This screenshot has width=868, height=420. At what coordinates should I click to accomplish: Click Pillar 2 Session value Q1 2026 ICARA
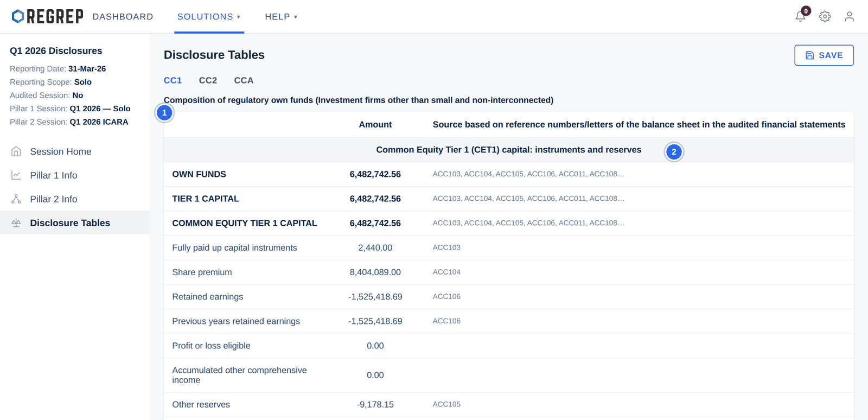99,122
